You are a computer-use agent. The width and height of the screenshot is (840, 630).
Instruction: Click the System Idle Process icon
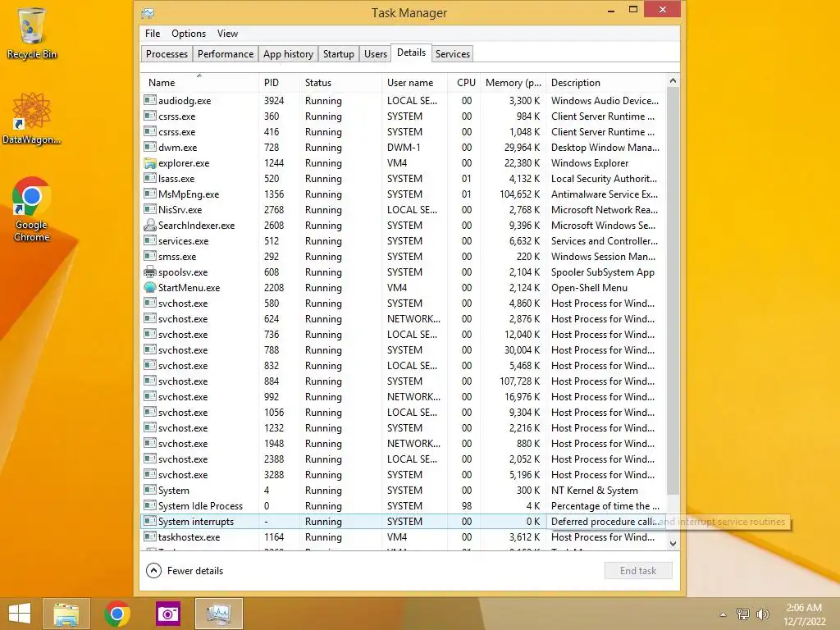coord(150,505)
